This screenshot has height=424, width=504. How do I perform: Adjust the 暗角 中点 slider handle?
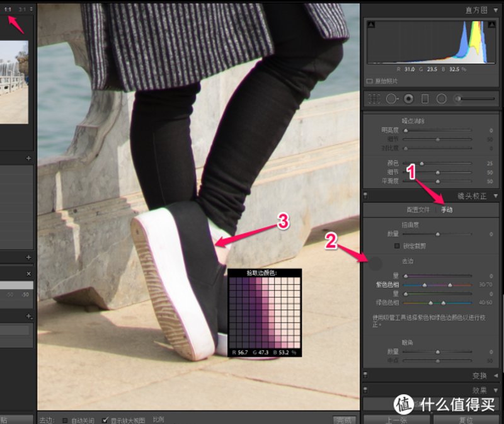[x=437, y=361]
